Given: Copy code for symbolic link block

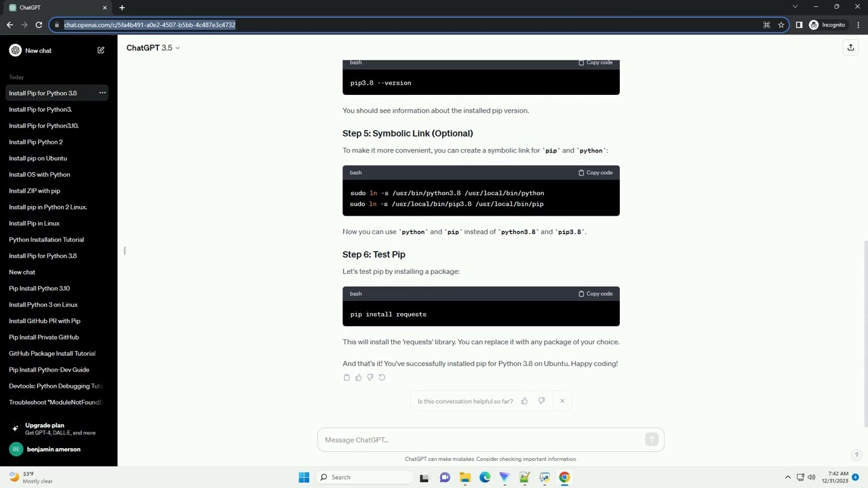Looking at the screenshot, I should coord(595,173).
